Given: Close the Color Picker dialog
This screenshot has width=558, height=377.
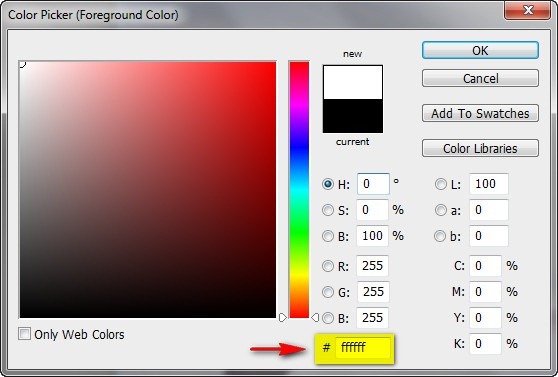Looking at the screenshot, I should 528,10.
